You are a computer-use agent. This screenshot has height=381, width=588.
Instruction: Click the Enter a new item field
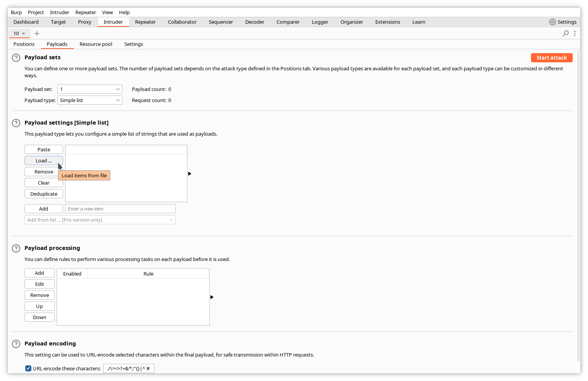120,209
